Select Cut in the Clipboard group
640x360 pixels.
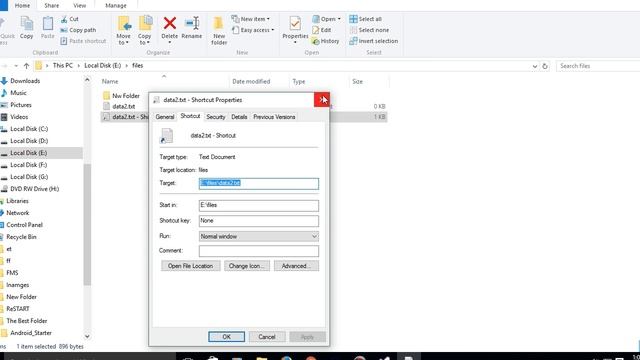click(x=69, y=19)
